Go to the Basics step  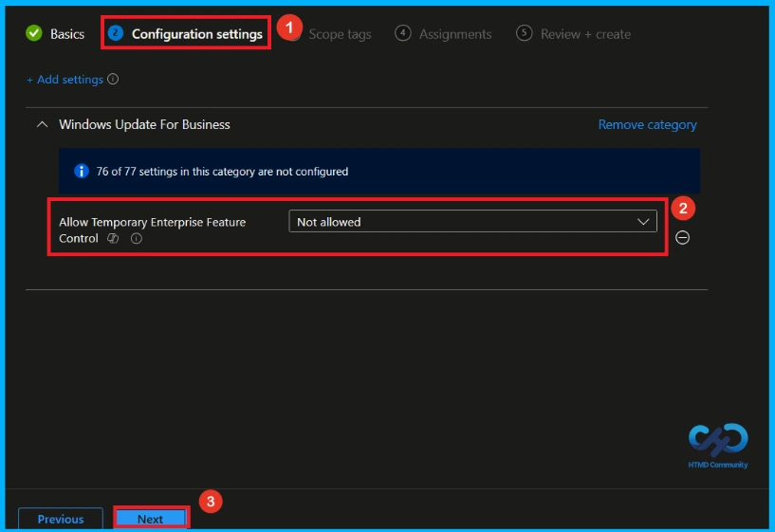pos(67,34)
